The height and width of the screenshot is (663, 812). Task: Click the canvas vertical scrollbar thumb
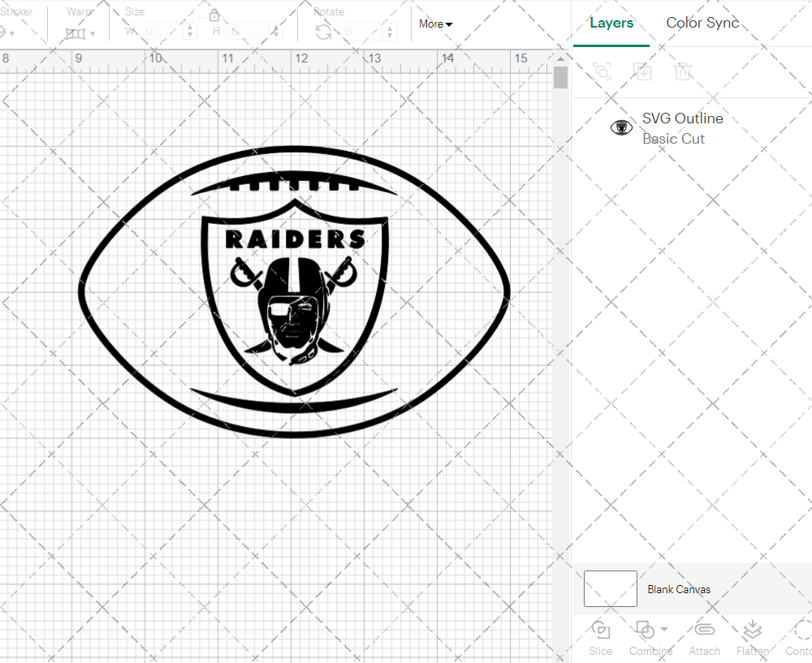(560, 77)
